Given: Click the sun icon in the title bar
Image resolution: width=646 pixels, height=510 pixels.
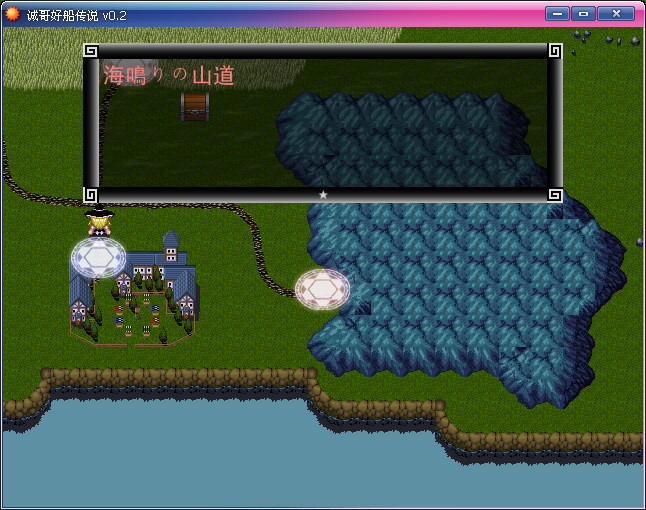Looking at the screenshot, I should click(x=12, y=14).
